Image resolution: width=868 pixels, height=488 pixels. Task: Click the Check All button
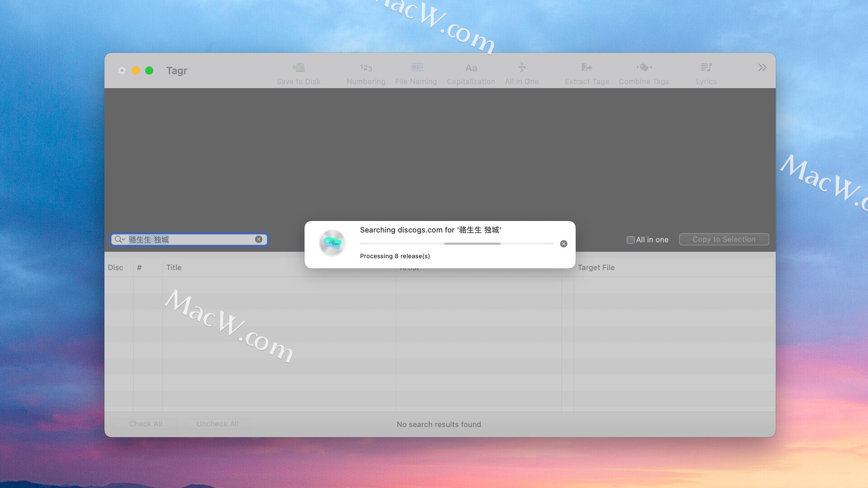146,424
